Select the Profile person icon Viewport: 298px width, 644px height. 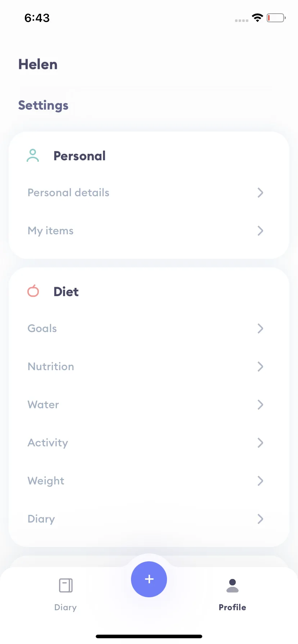pyautogui.click(x=232, y=585)
